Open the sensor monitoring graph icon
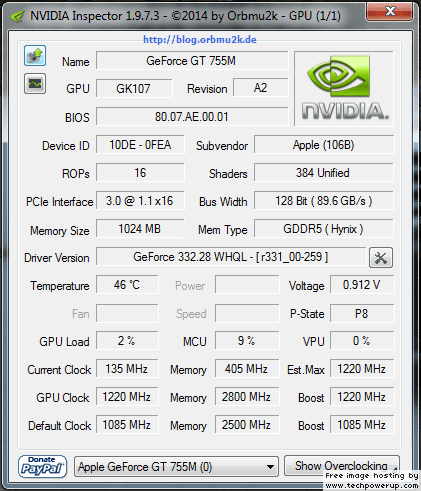The image size is (421, 491). point(35,84)
